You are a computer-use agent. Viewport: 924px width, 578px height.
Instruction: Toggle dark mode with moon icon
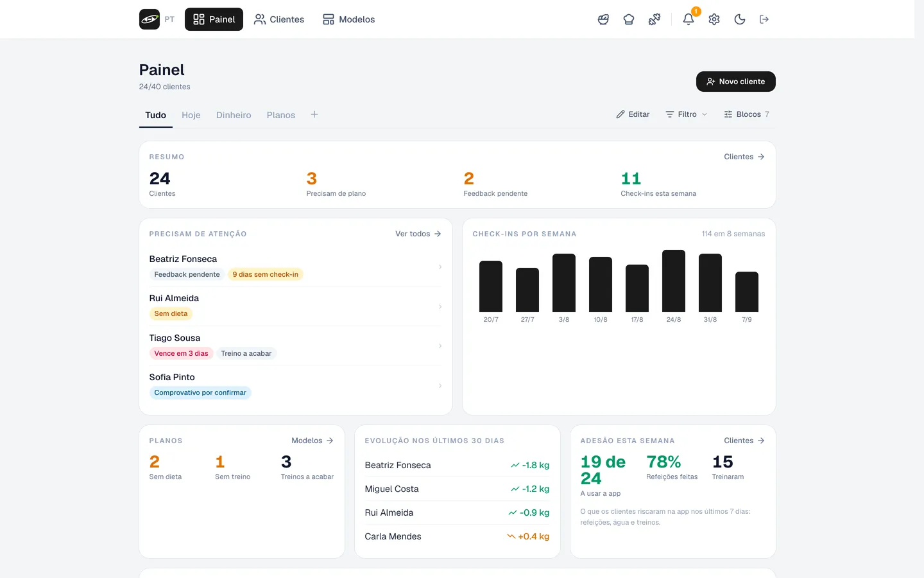(740, 19)
